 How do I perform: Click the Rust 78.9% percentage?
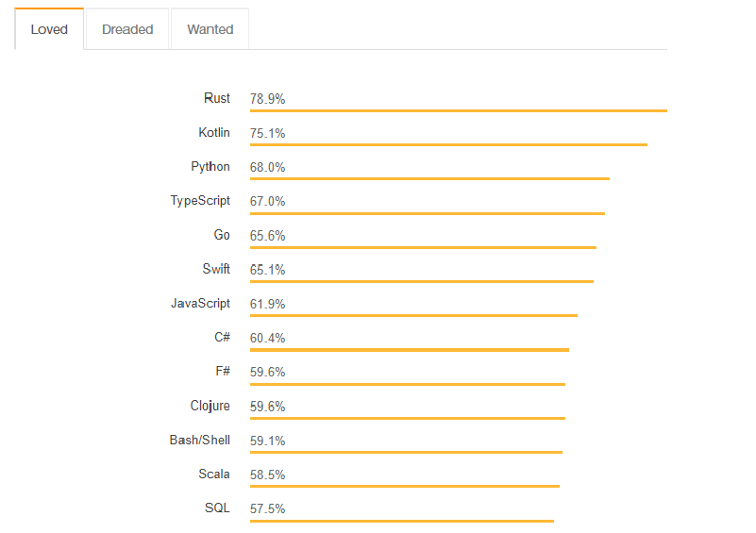[268, 99]
